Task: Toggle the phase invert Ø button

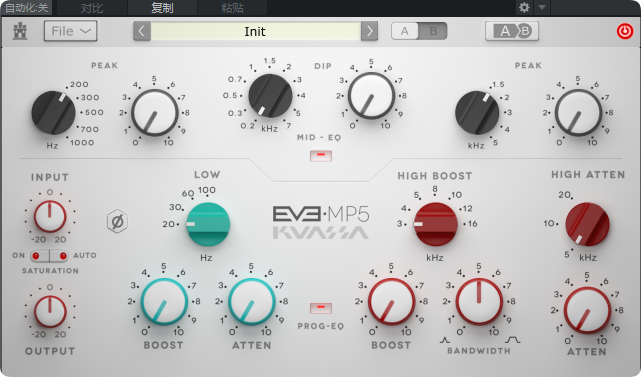Action: coord(117,222)
